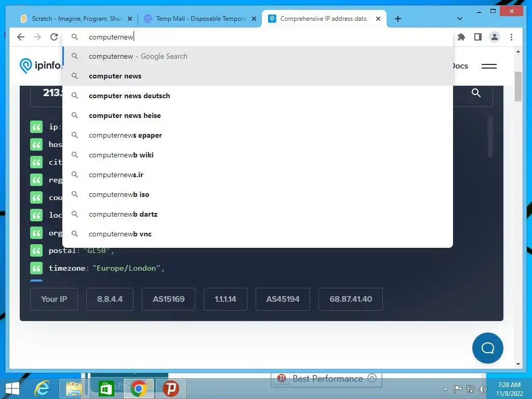Click the browser forward arrow
This screenshot has width=532, height=399.
pos(37,37)
